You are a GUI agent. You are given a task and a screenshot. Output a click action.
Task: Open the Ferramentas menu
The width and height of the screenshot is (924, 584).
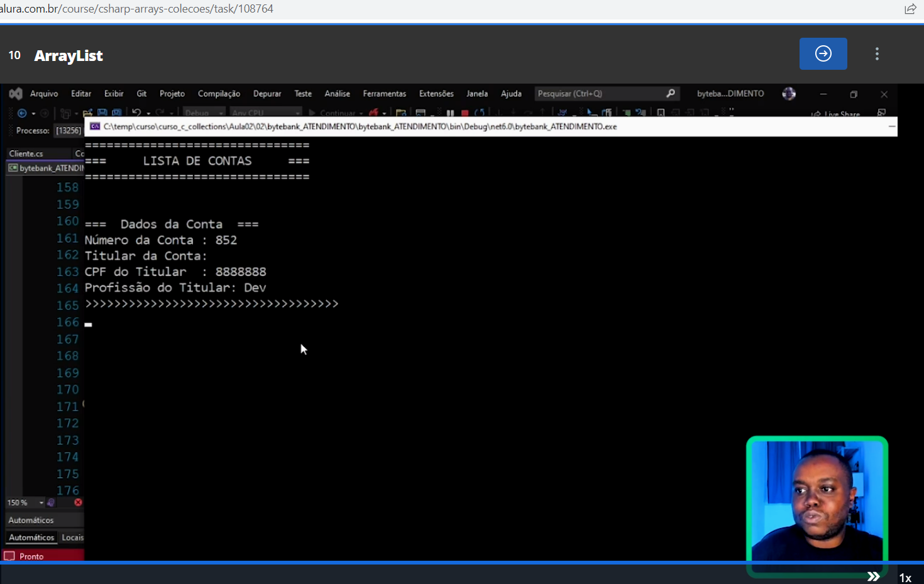click(385, 94)
